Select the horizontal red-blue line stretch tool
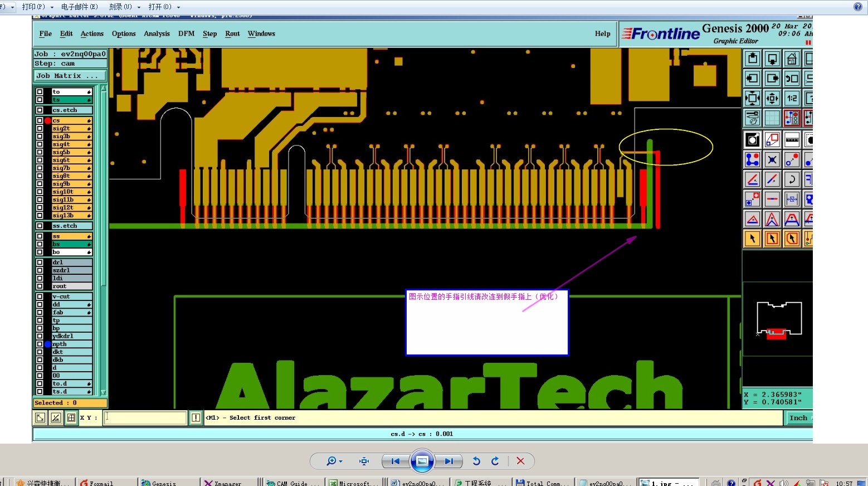The width and height of the screenshot is (868, 486). click(772, 199)
